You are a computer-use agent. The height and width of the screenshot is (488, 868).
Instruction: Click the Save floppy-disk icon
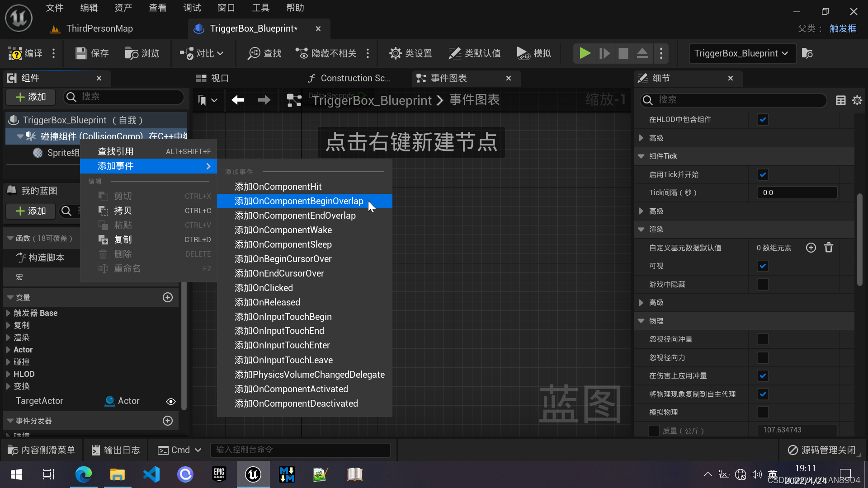(81, 53)
